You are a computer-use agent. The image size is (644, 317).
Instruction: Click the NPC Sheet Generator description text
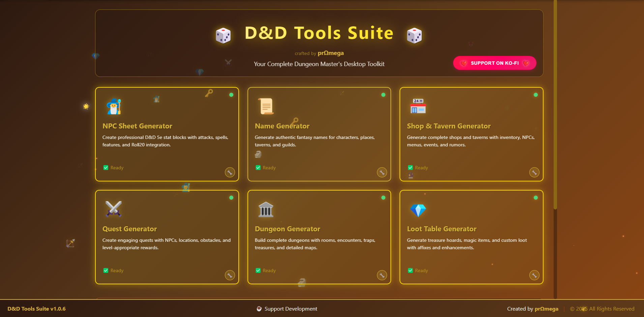(166, 141)
